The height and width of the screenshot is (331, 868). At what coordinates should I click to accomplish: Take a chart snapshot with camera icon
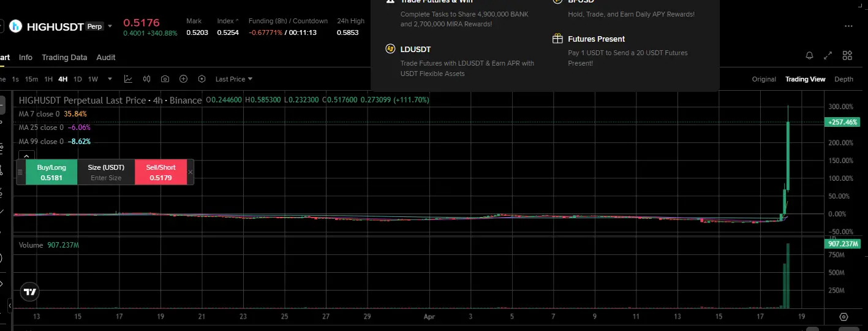click(165, 79)
